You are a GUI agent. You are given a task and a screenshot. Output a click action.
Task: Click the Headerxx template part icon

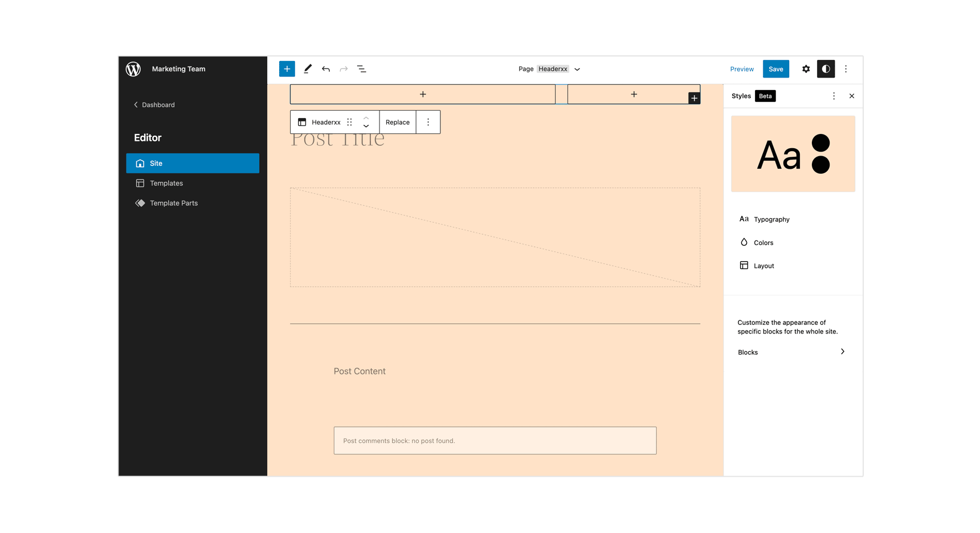point(302,122)
